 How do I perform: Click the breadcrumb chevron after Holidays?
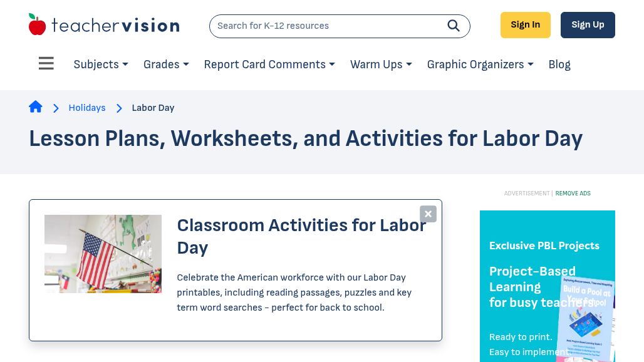[119, 108]
